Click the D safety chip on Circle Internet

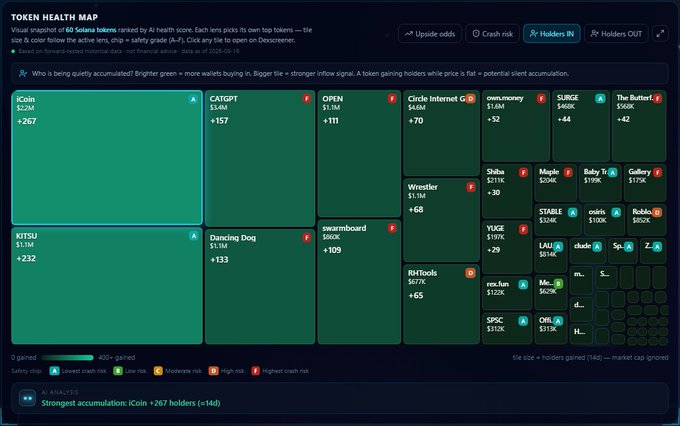471,99
